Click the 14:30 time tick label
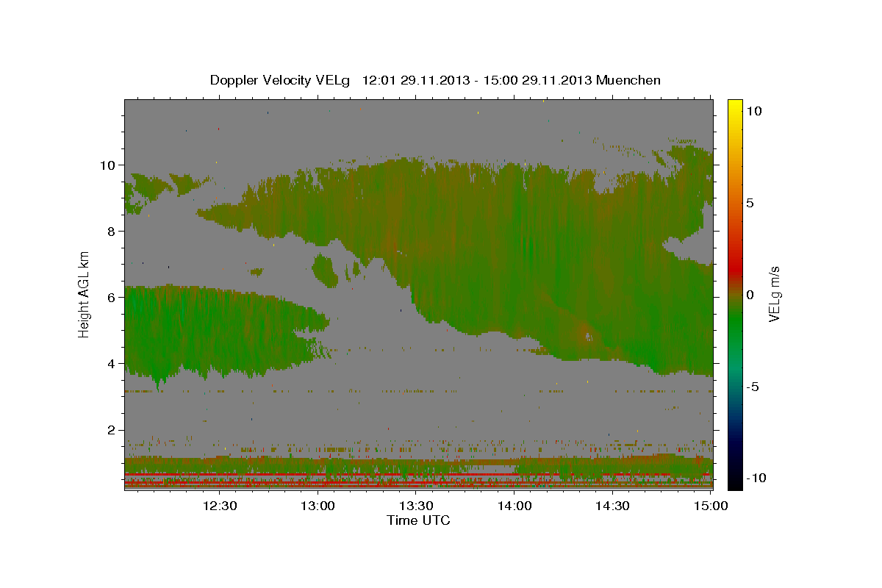882x588 pixels. (x=612, y=506)
